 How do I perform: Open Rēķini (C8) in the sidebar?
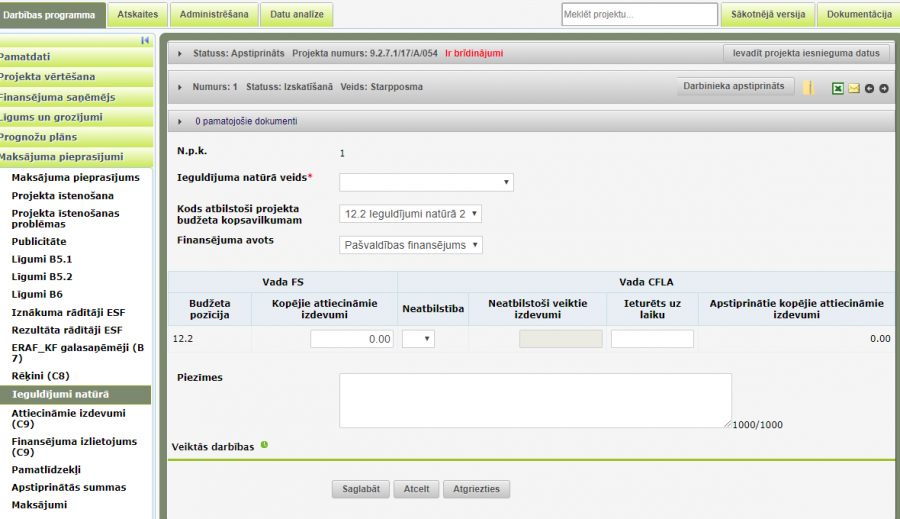pos(34,376)
